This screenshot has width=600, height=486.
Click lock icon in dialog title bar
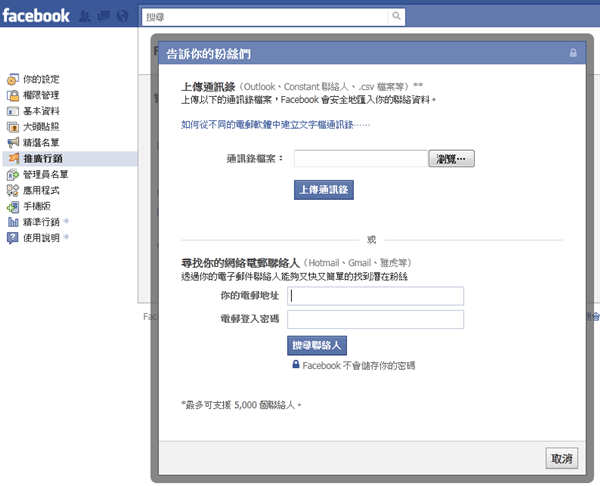point(573,53)
